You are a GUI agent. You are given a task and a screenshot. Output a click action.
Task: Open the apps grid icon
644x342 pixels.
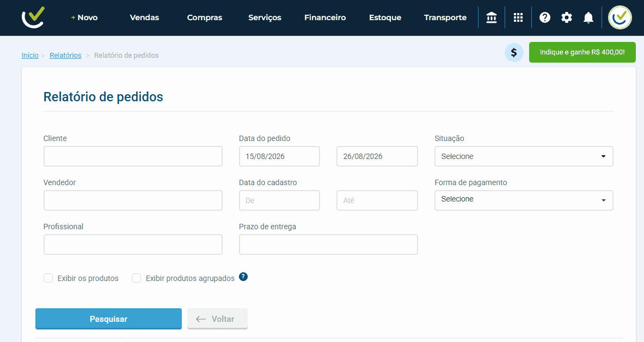(x=518, y=17)
